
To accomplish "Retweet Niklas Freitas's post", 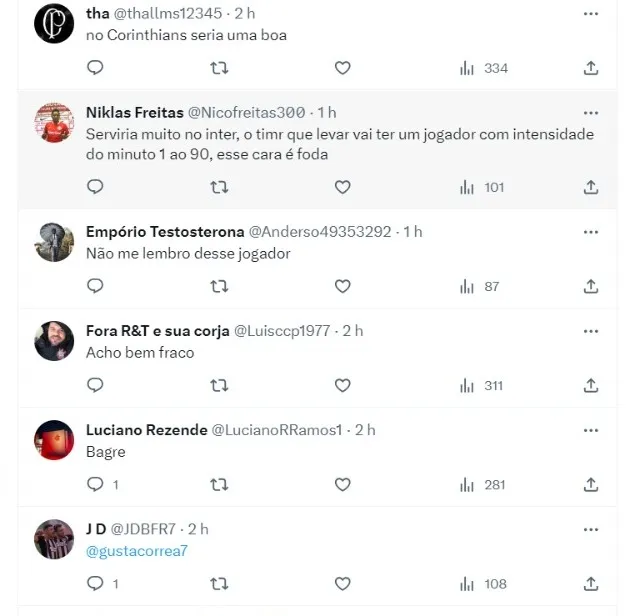I will click(220, 187).
